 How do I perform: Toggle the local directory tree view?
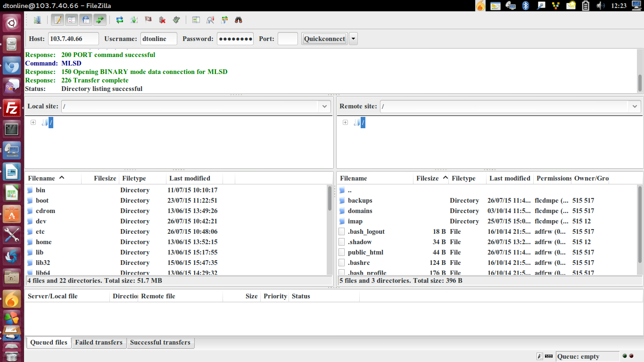point(72,20)
